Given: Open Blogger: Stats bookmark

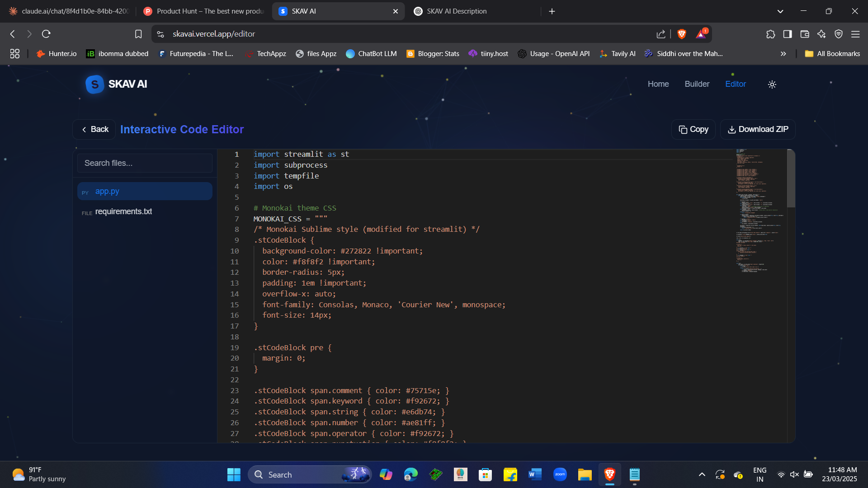Looking at the screenshot, I should pos(433,54).
